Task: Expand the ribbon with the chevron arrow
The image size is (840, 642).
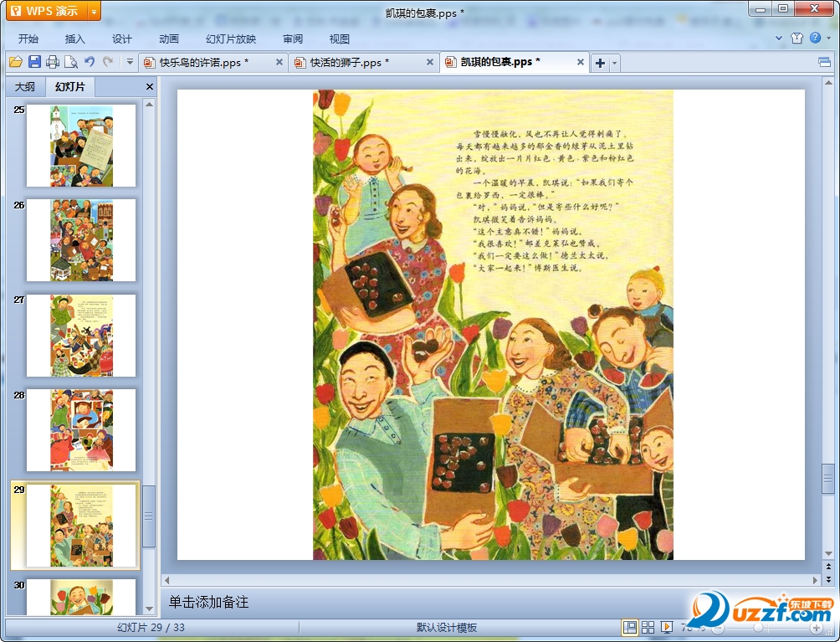Action: [779, 38]
